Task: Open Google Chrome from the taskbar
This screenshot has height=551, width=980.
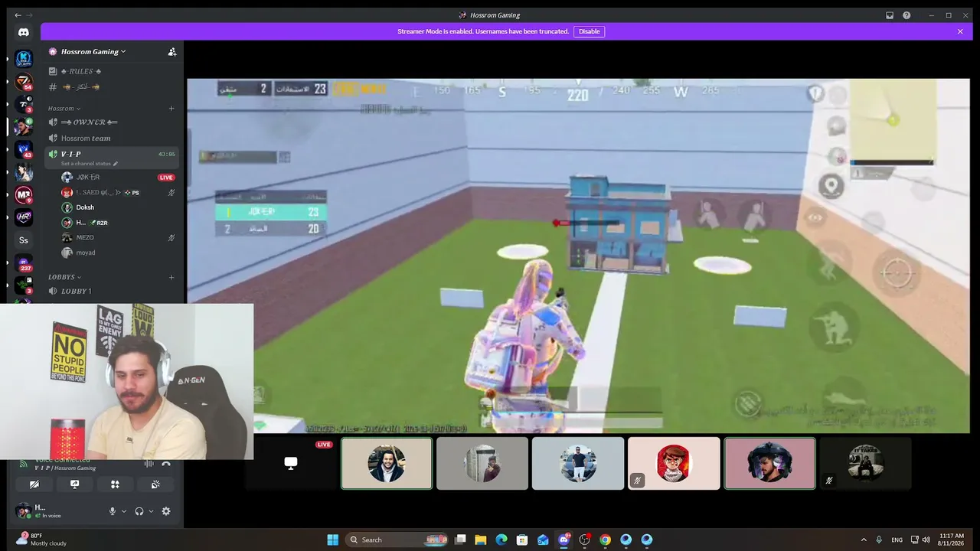Action: [605, 540]
